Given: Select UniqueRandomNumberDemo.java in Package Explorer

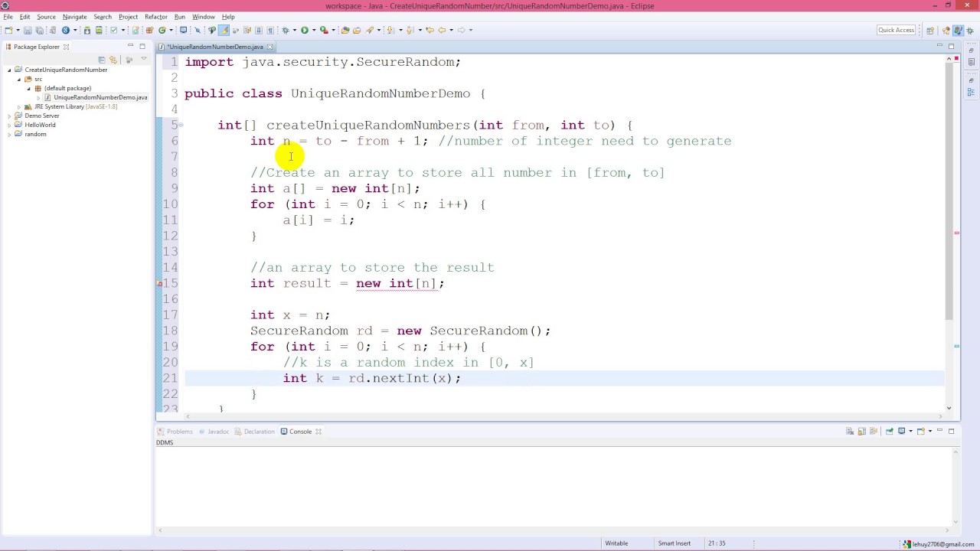Looking at the screenshot, I should click(x=96, y=97).
